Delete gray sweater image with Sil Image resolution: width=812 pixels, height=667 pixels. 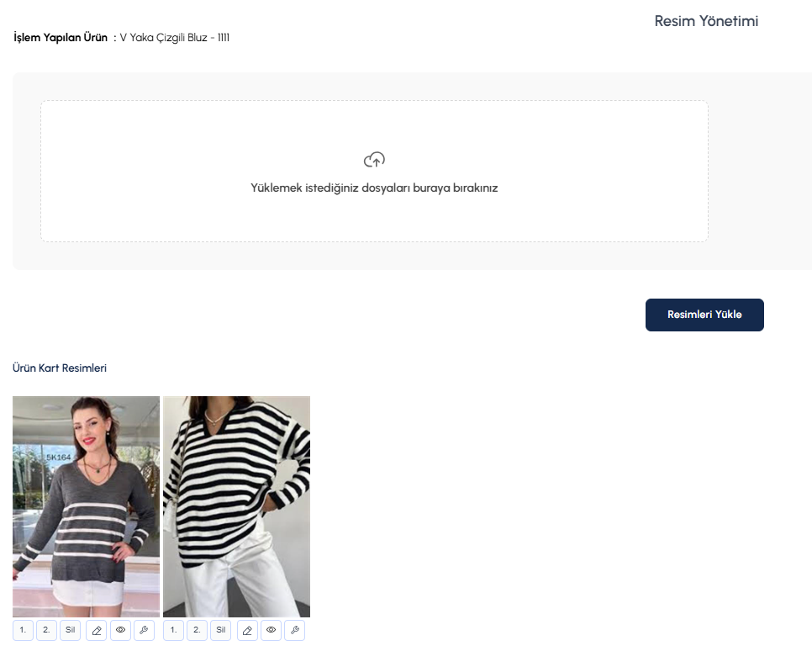(x=71, y=630)
